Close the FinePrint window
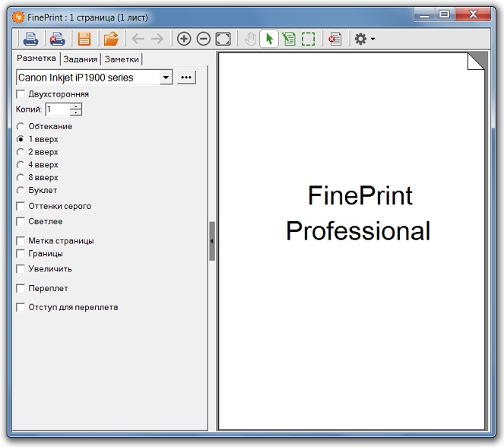 pyautogui.click(x=473, y=14)
